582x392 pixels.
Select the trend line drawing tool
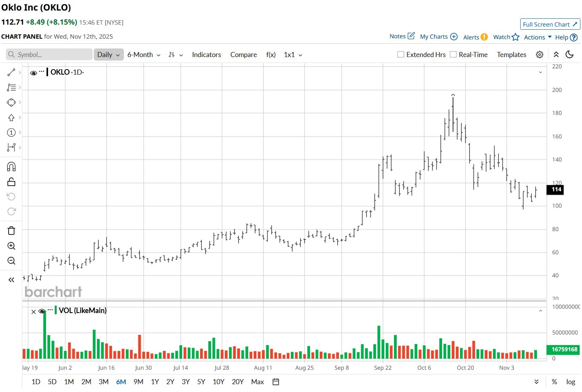11,72
